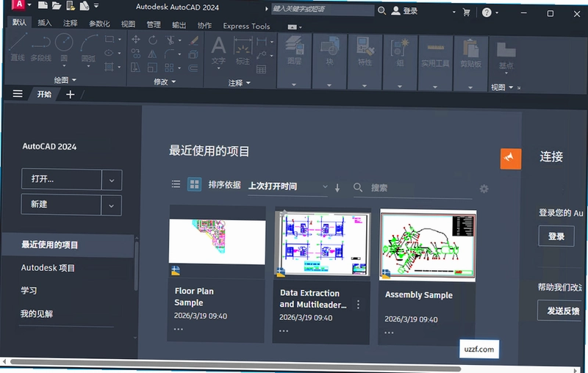Open the Properties (特性) panel button
This screenshot has height=373, width=588.
click(x=365, y=51)
